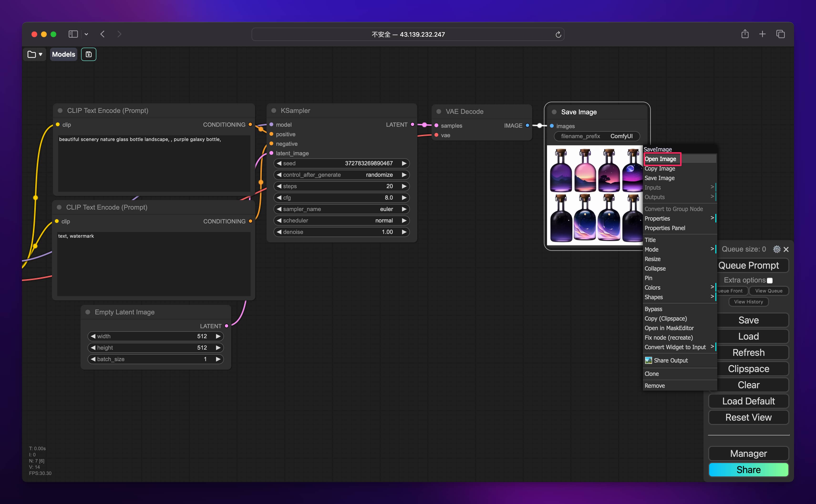816x504 pixels.
Task: Collapse the KSampler node via dot
Action: tap(274, 111)
